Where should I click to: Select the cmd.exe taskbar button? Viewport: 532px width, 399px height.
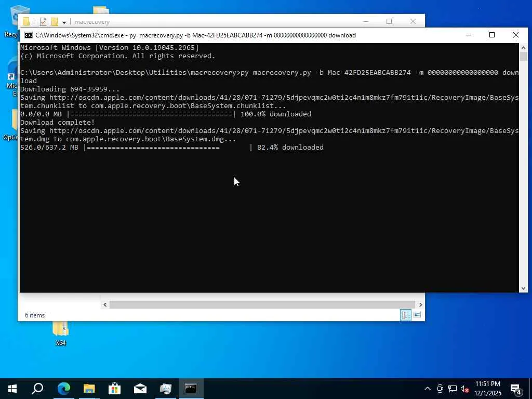click(x=191, y=389)
